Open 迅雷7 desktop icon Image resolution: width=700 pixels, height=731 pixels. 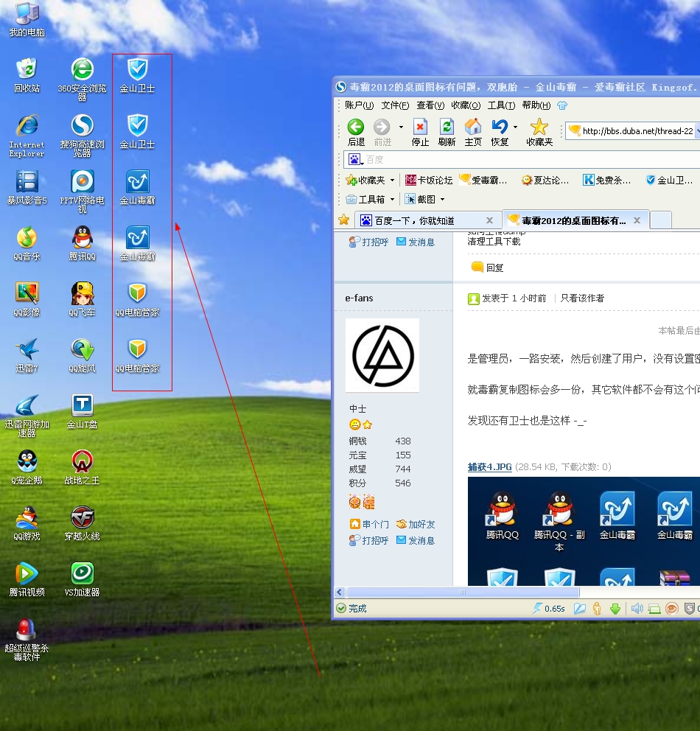coord(27,355)
